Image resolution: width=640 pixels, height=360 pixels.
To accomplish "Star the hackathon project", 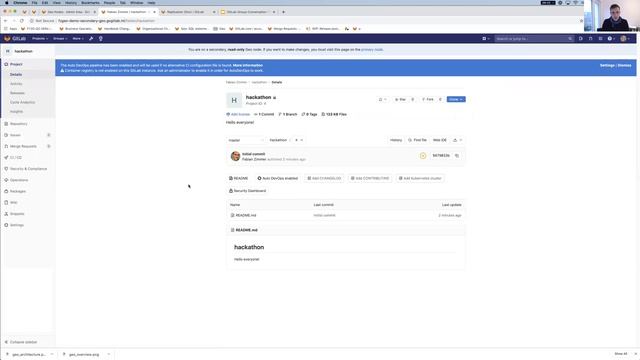I will pos(400,100).
